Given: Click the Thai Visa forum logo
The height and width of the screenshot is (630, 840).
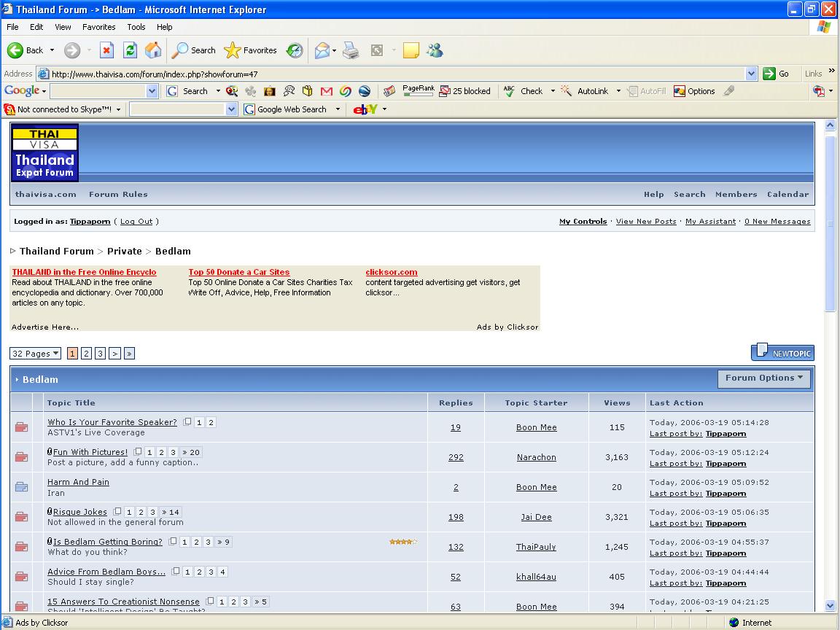Looking at the screenshot, I should click(44, 152).
